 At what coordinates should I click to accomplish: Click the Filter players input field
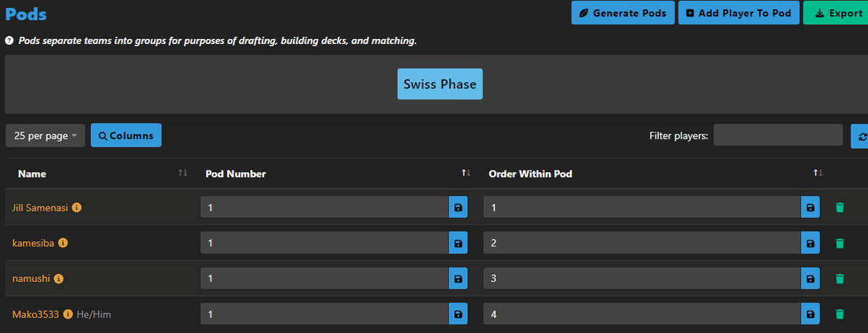778,135
